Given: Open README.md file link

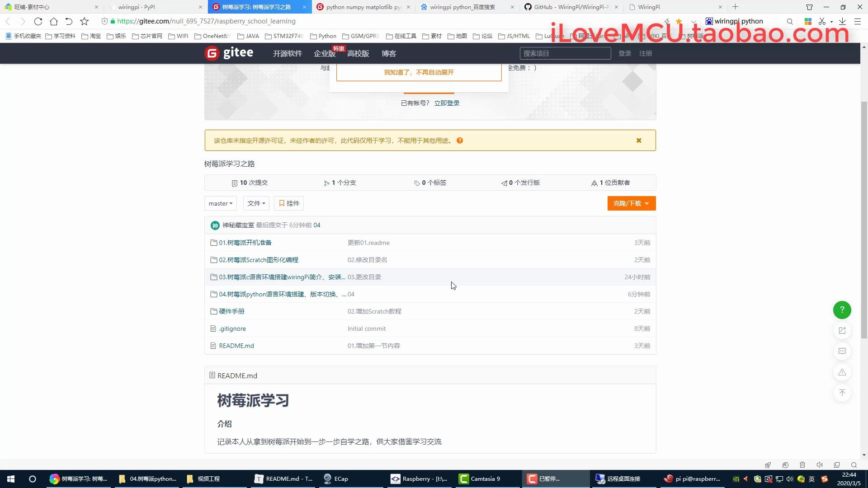Looking at the screenshot, I should click(x=237, y=346).
